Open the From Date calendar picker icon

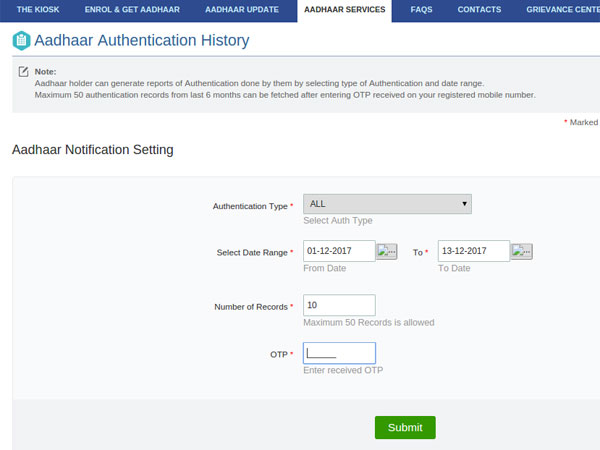pyautogui.click(x=387, y=252)
